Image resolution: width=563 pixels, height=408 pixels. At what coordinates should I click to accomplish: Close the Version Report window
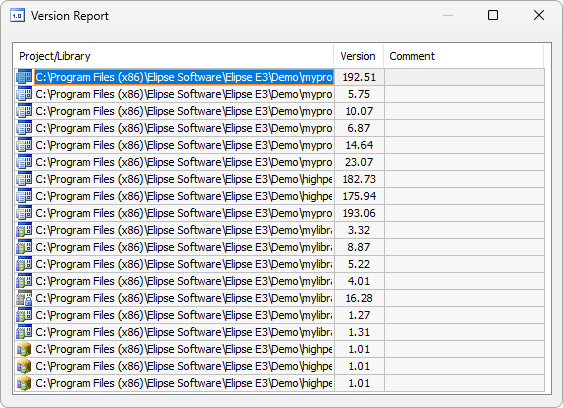point(539,15)
